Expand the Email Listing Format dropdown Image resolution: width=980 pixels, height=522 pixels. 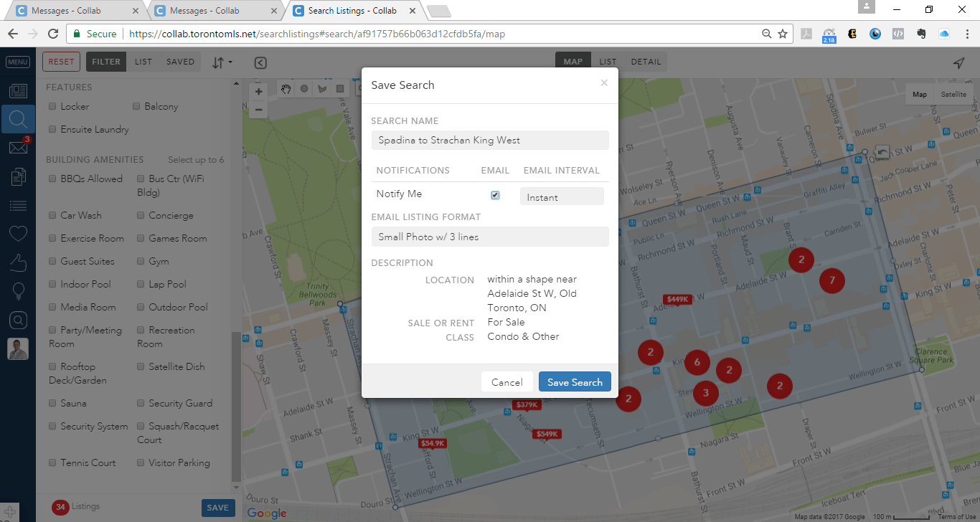pyautogui.click(x=490, y=237)
